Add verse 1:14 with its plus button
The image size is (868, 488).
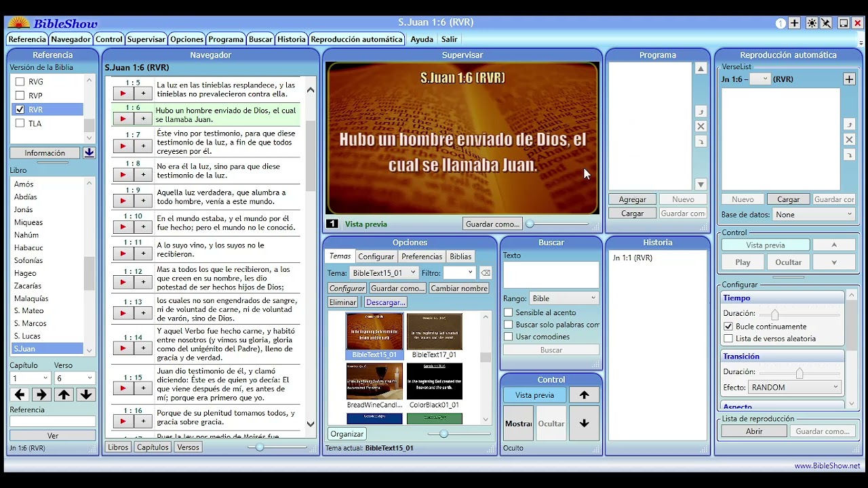(143, 348)
